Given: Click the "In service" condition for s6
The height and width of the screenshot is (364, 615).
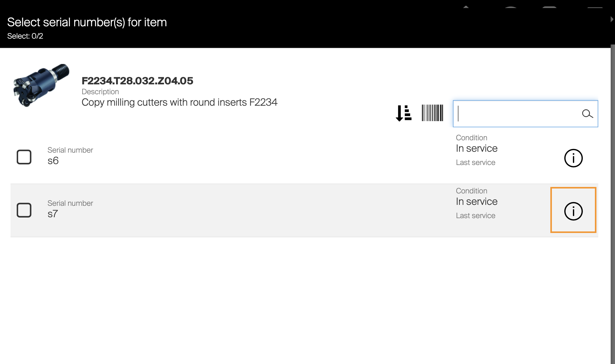Looking at the screenshot, I should pyautogui.click(x=476, y=148).
